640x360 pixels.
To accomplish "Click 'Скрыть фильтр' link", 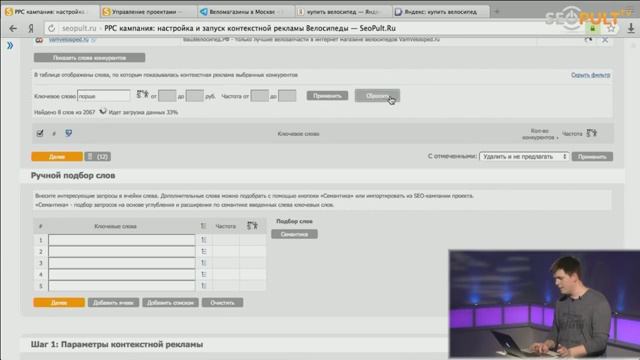I will point(591,75).
